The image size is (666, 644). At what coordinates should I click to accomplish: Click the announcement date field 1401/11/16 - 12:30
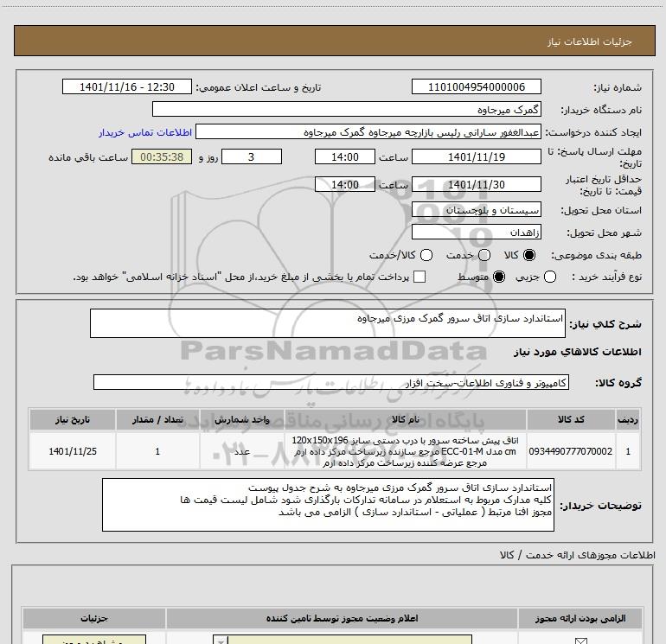click(127, 87)
